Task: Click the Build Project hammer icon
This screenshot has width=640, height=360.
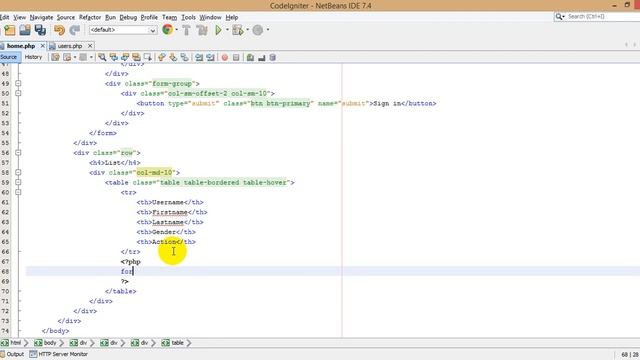Action: (x=187, y=30)
